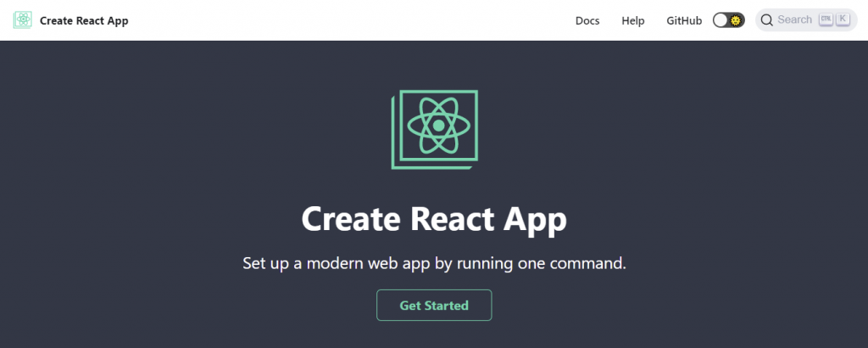Open the Create React App navbar title
This screenshot has height=348, width=868.
click(84, 21)
